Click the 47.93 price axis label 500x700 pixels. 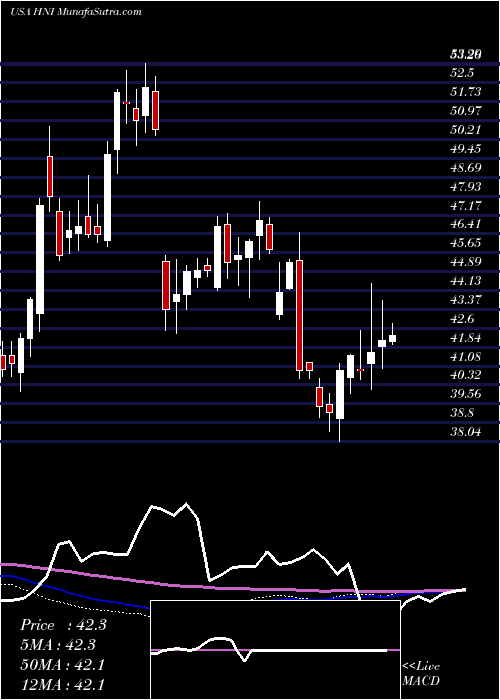(x=466, y=187)
